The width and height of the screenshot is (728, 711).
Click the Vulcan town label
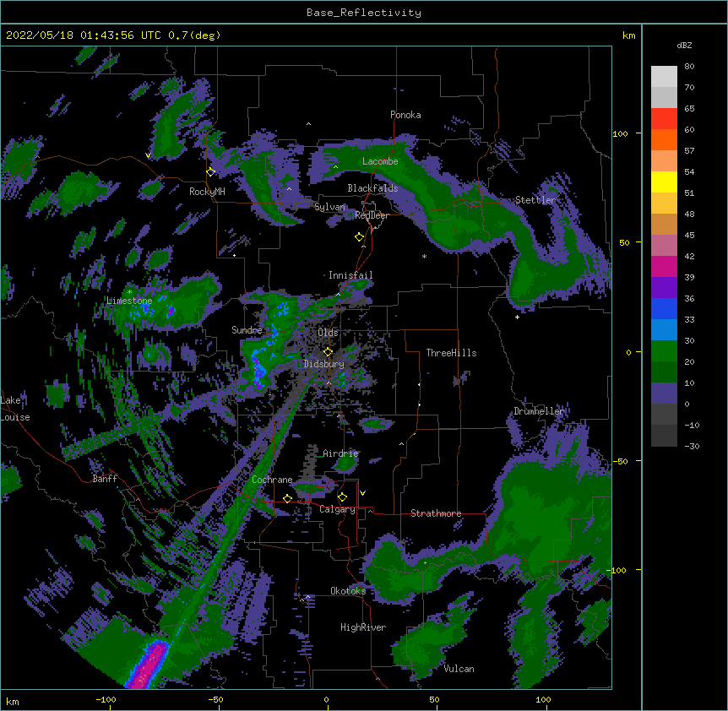coord(459,669)
